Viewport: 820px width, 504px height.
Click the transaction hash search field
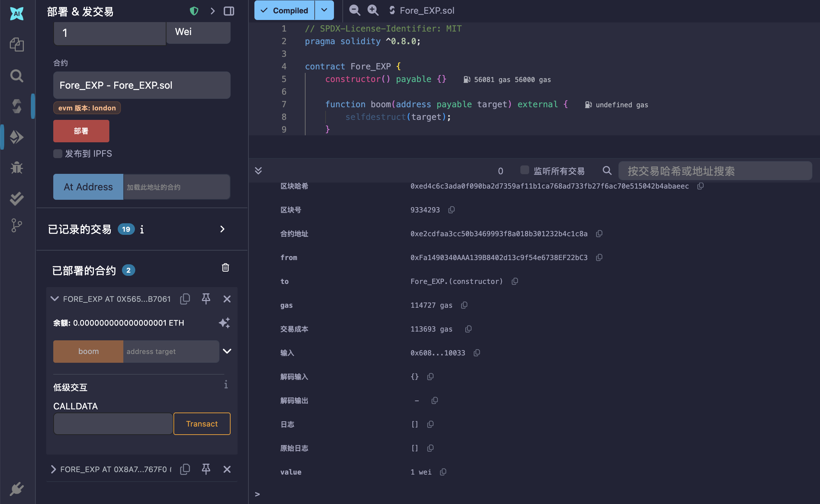(715, 171)
